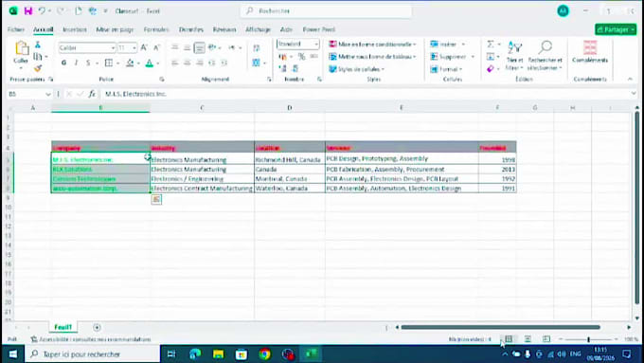The width and height of the screenshot is (644, 363).
Task: Click the increase indent icon
Action: 224,63
